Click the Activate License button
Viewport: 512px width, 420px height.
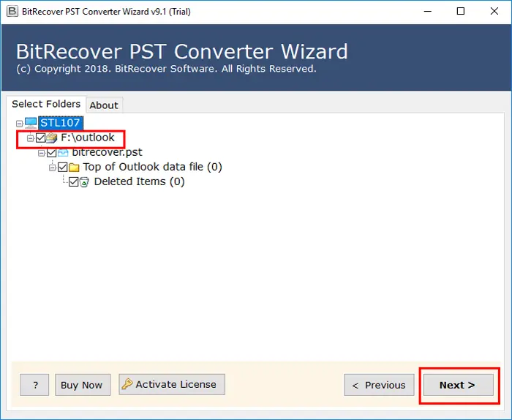click(x=172, y=384)
